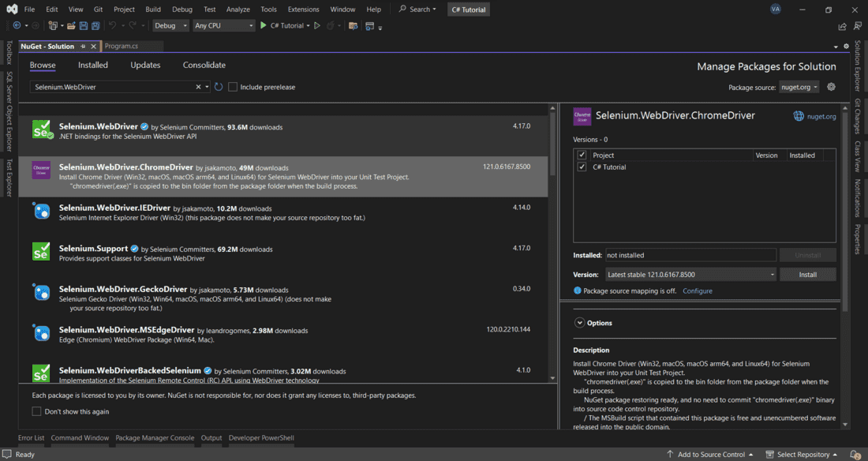
Task: Click the details pane vertical scrollbar
Action: pyautogui.click(x=845, y=211)
